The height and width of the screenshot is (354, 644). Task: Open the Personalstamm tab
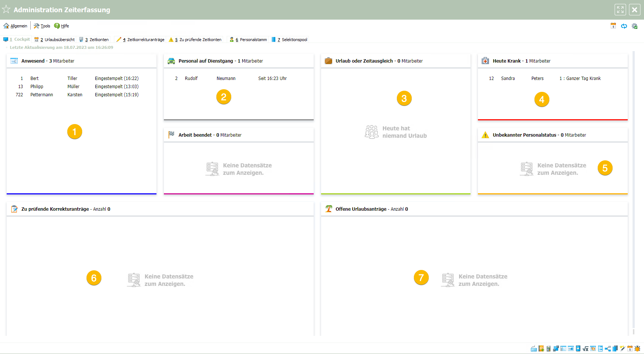pos(249,40)
